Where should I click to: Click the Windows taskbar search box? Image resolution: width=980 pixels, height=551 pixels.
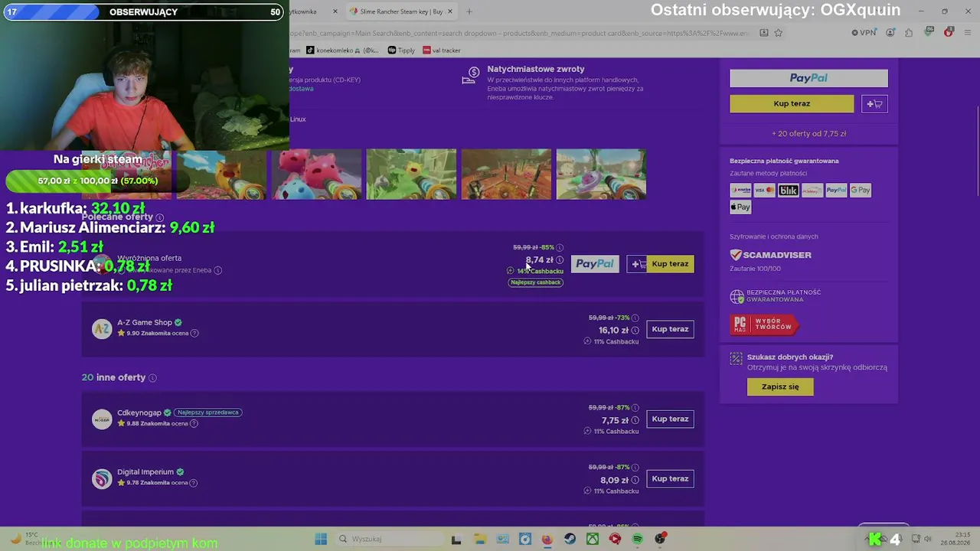pos(388,539)
